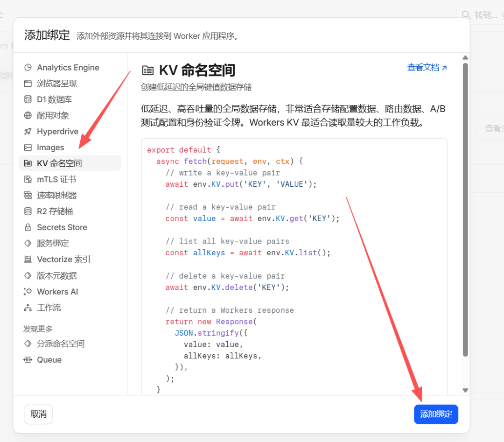Click the '// return a Workers response' comment
This screenshot has width=504, height=442.
230,310
